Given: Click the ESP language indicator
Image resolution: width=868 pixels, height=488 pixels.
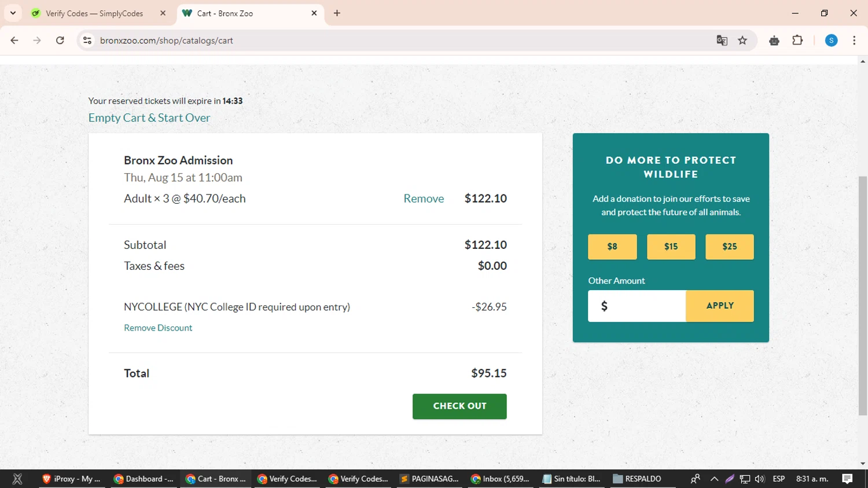Looking at the screenshot, I should pyautogui.click(x=779, y=479).
